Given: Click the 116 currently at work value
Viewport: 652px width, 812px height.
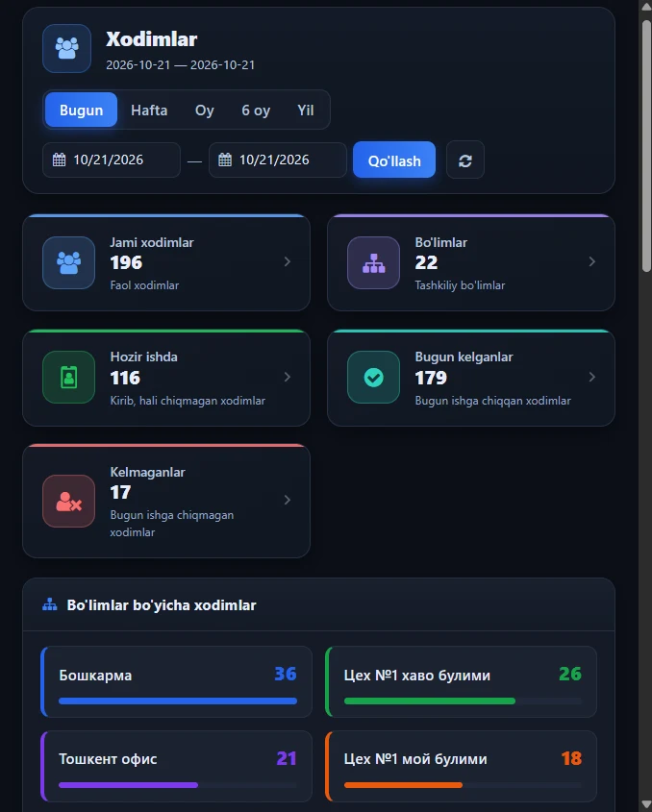Looking at the screenshot, I should [x=125, y=378].
